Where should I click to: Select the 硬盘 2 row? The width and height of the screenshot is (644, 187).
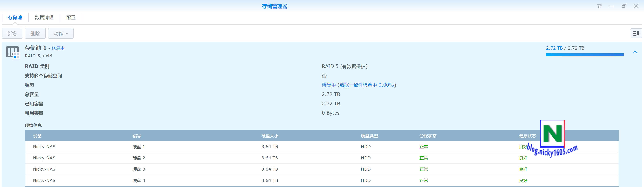(x=322, y=158)
